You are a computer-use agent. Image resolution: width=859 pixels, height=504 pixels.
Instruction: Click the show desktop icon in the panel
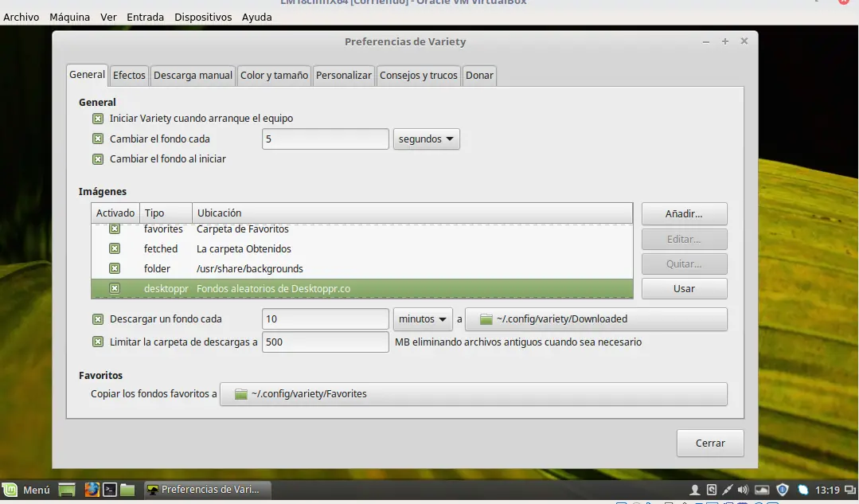[67, 490]
